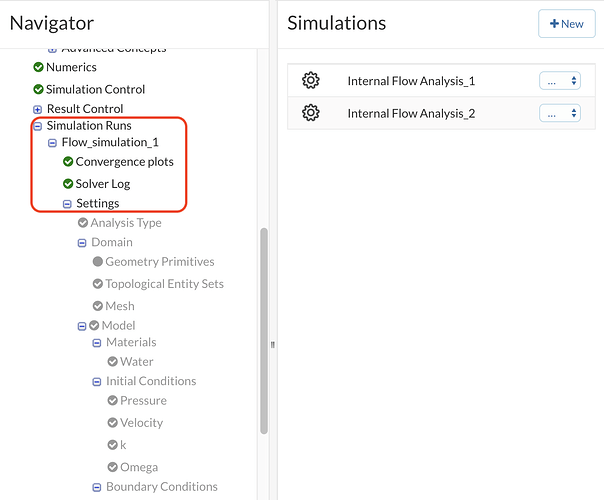
Task: Open options dropdown for Internal Flow Analysis_1
Action: point(559,81)
